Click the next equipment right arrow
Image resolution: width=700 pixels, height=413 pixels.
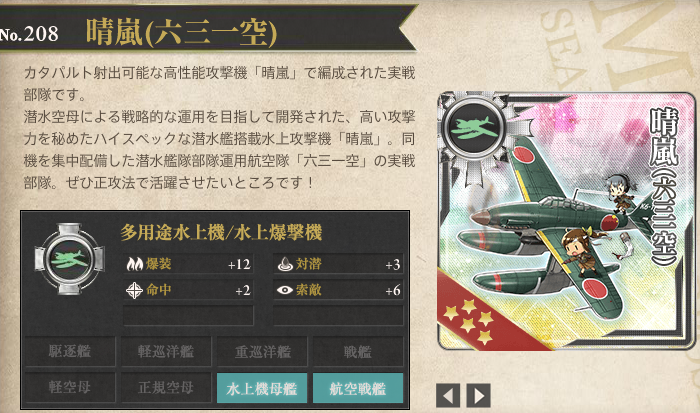[479, 395]
